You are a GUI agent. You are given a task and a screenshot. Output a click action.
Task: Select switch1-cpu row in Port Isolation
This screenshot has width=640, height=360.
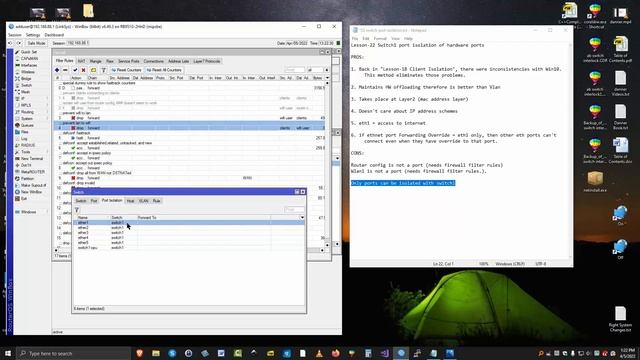click(189, 247)
